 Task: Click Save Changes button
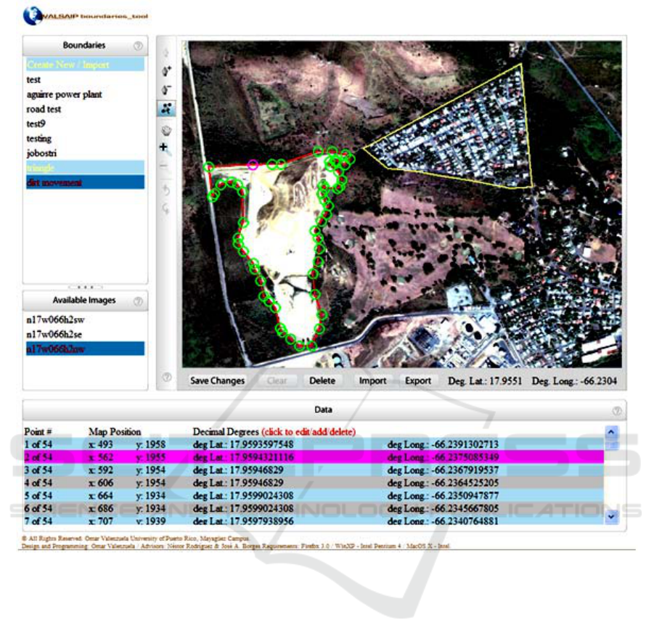pyautogui.click(x=217, y=380)
